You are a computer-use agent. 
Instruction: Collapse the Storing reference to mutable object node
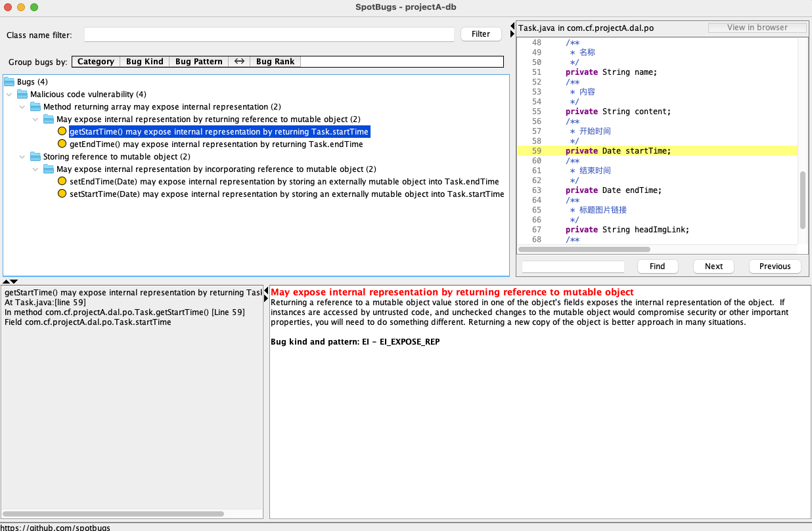22,157
